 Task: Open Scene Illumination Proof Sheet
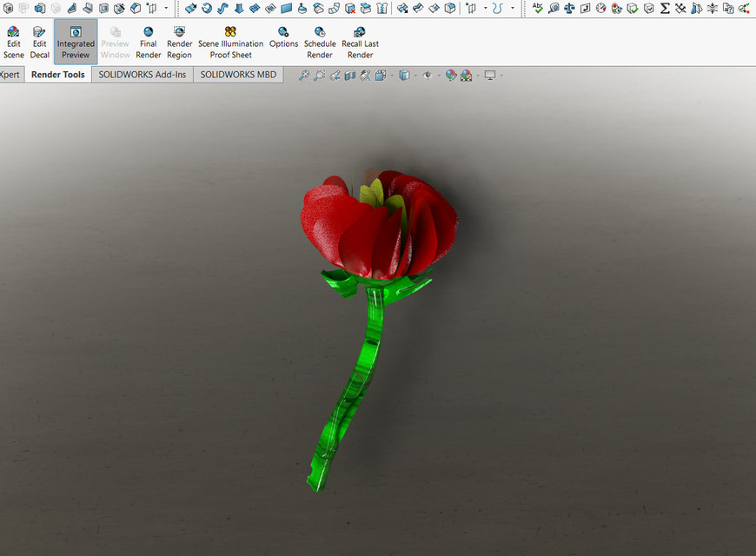(230, 41)
